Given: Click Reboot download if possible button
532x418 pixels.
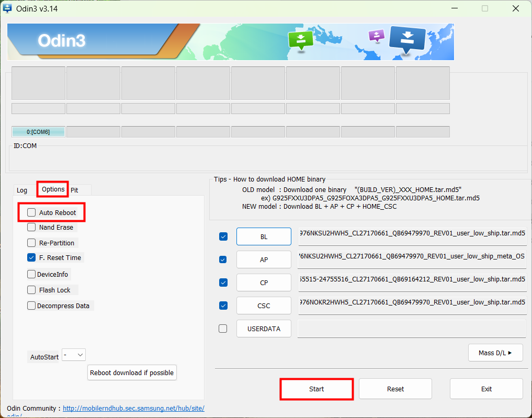Looking at the screenshot, I should pos(132,372).
